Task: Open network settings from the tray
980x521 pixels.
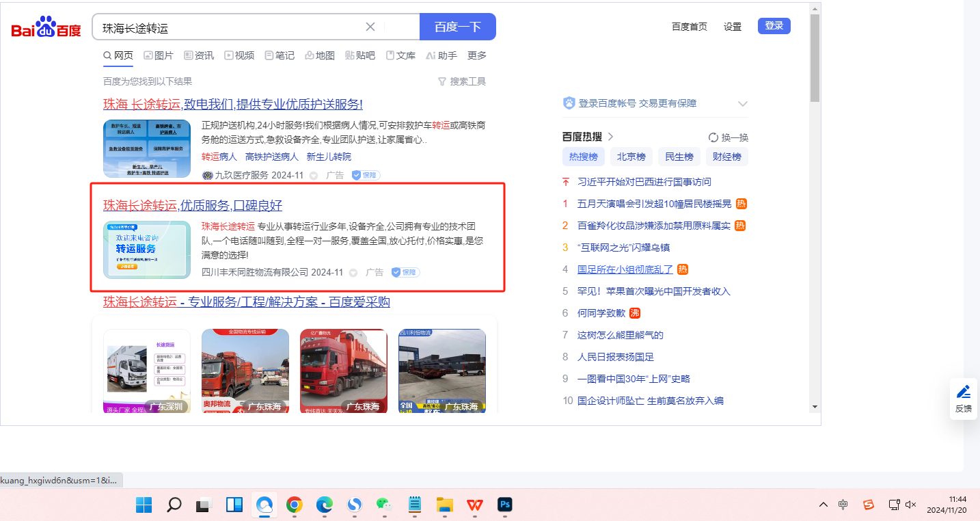Action: pos(894,505)
